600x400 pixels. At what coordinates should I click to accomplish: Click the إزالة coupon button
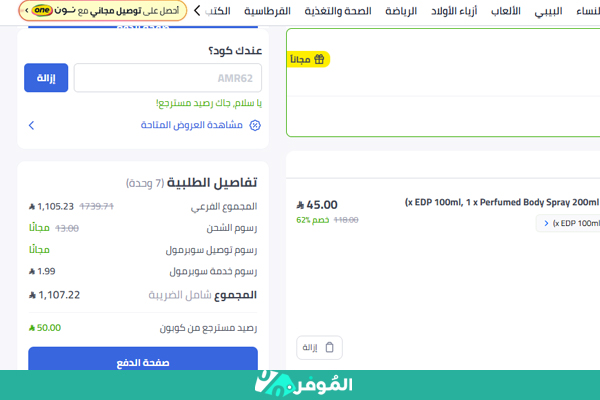click(46, 78)
